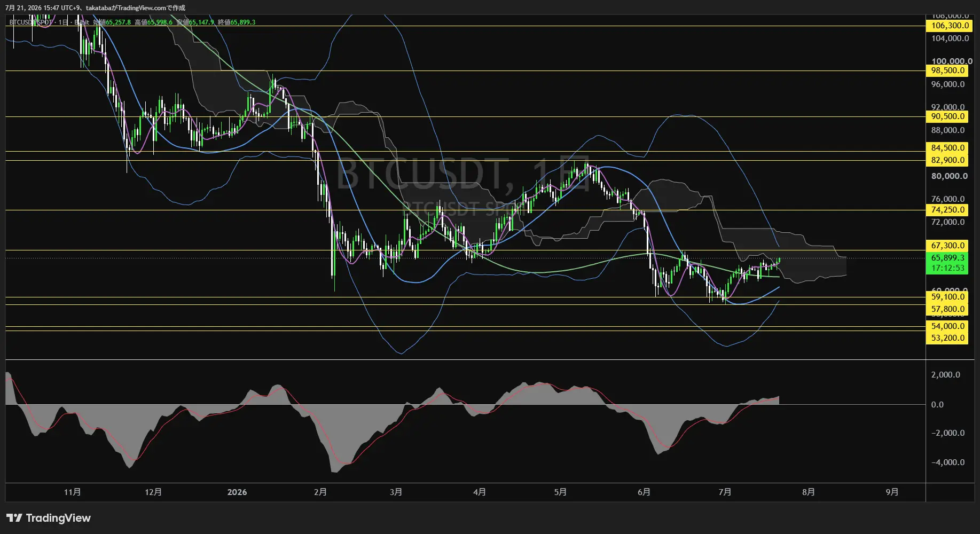Select the 84,500.0 price level label
The image size is (980, 534).
[946, 148]
